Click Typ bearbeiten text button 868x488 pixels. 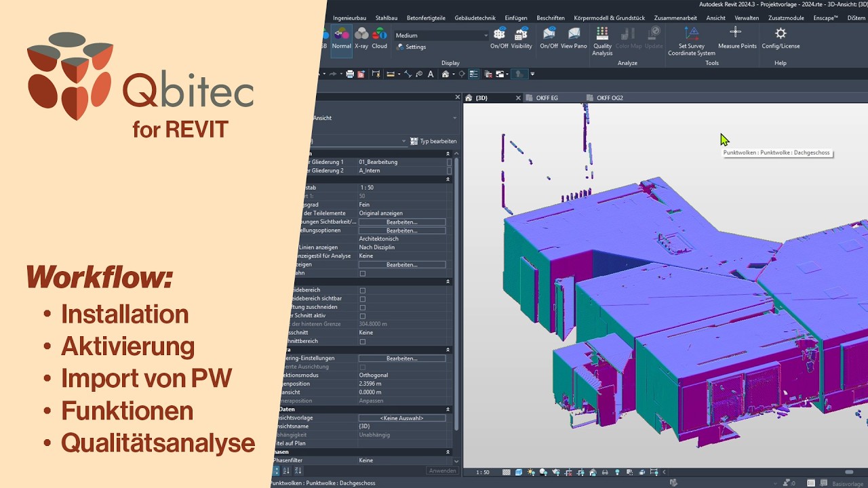tap(438, 142)
